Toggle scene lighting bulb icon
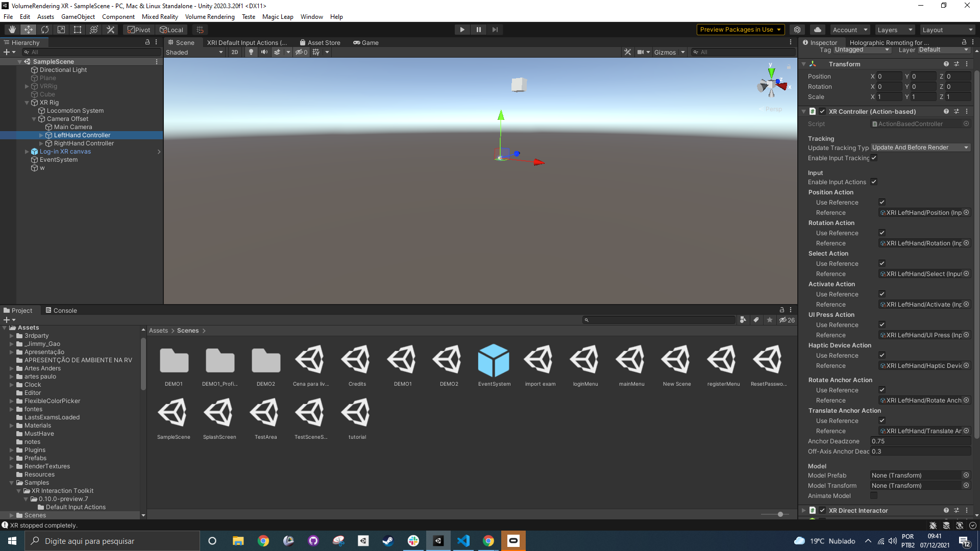 coord(251,52)
